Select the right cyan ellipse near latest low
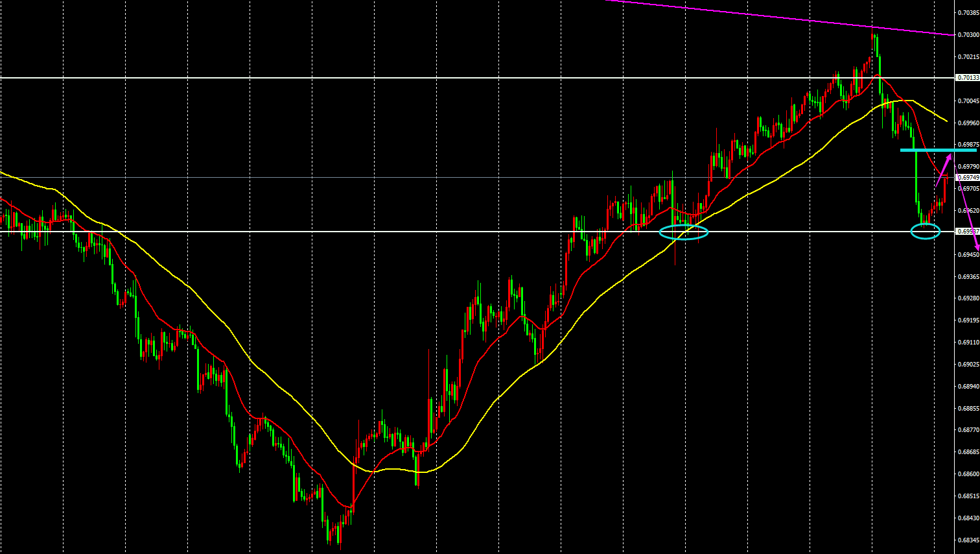This screenshot has width=980, height=554. pos(925,231)
